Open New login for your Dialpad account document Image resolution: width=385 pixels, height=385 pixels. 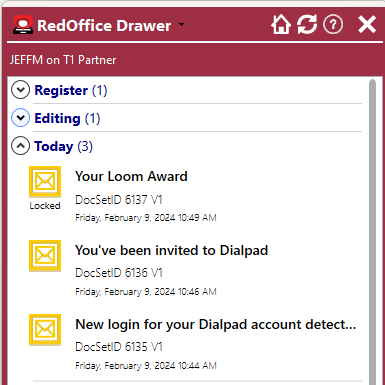point(216,324)
